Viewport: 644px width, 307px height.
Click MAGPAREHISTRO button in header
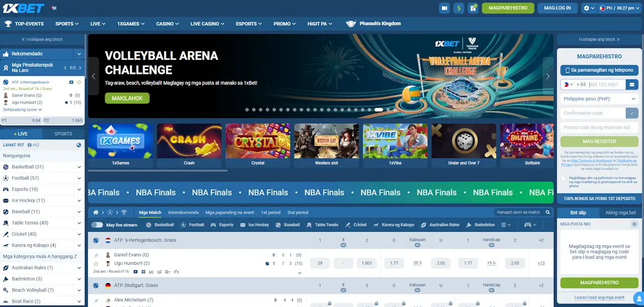[508, 8]
